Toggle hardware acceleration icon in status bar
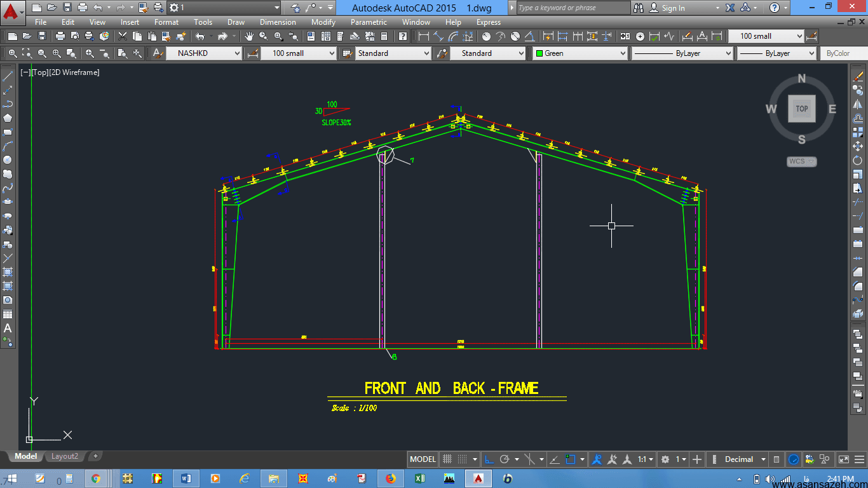Screen dimensions: 868x488 pyautogui.click(x=794, y=459)
